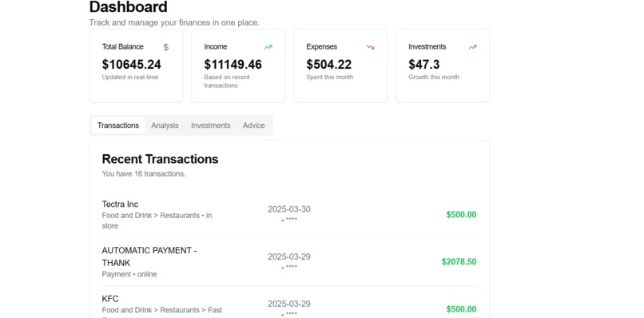Click the Investments card title
644x318 pixels.
(x=427, y=47)
